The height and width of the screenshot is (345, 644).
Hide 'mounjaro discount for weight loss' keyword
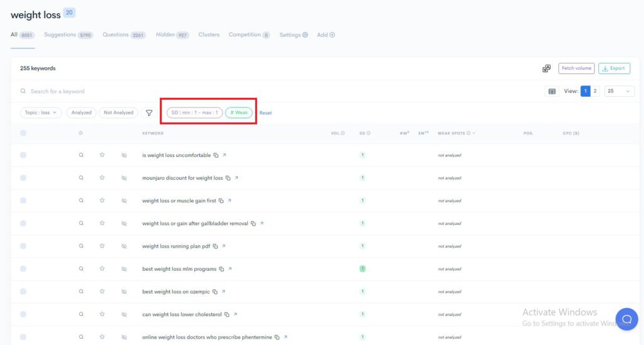click(124, 178)
